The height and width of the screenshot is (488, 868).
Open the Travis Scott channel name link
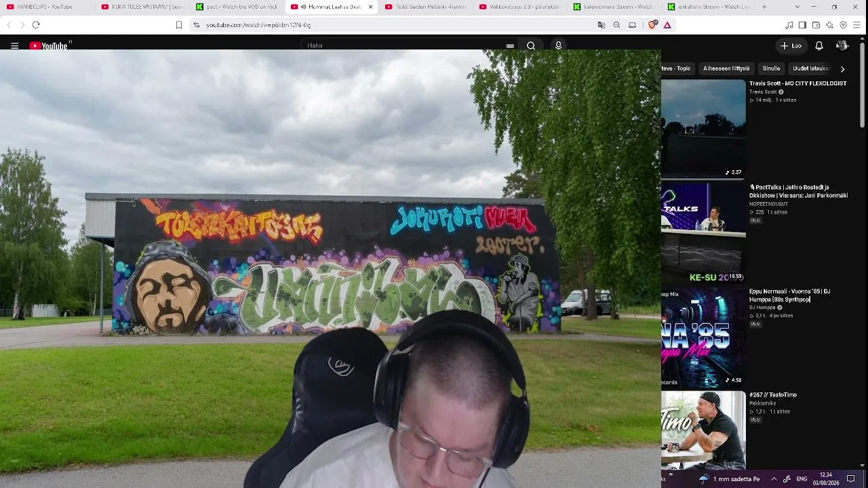pyautogui.click(x=763, y=92)
